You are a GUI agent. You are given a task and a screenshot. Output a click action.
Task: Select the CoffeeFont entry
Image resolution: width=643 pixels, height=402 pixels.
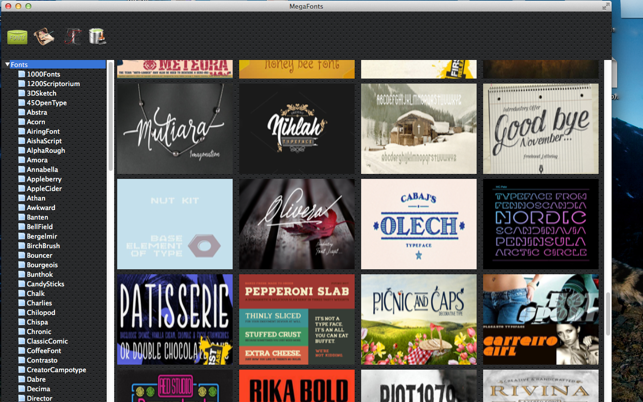[44, 350]
